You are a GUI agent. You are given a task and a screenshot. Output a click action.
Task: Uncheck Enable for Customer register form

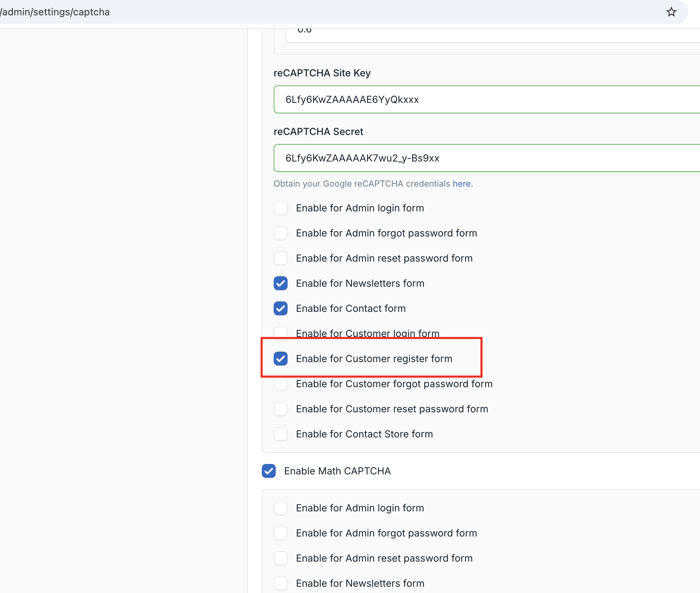tap(281, 359)
